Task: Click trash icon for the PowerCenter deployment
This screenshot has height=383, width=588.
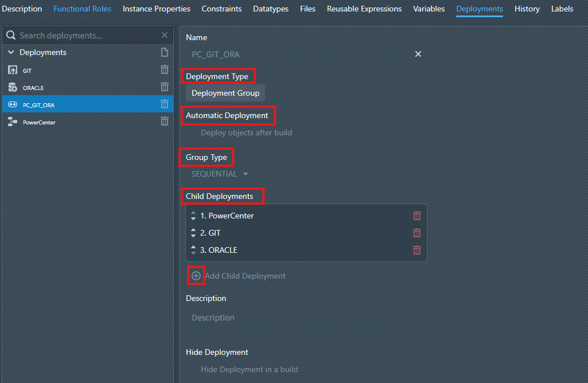Action: click(165, 122)
